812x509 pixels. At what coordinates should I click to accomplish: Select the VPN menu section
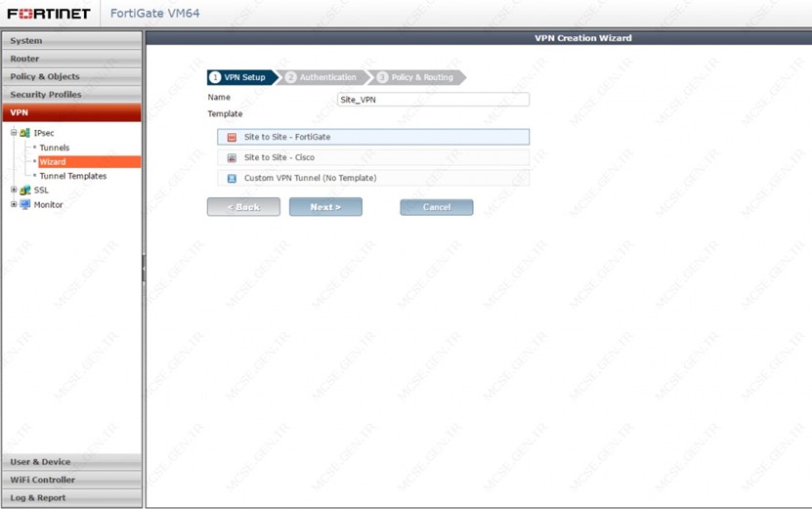pos(71,112)
